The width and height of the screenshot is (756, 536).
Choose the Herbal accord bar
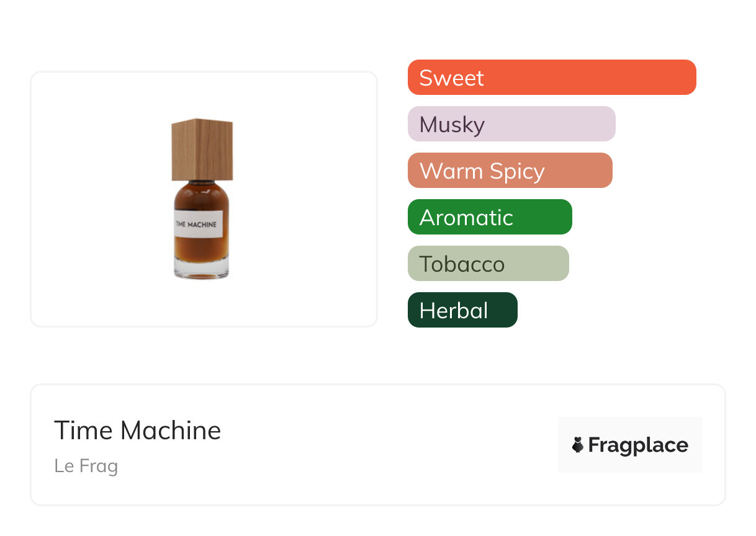pyautogui.click(x=462, y=310)
